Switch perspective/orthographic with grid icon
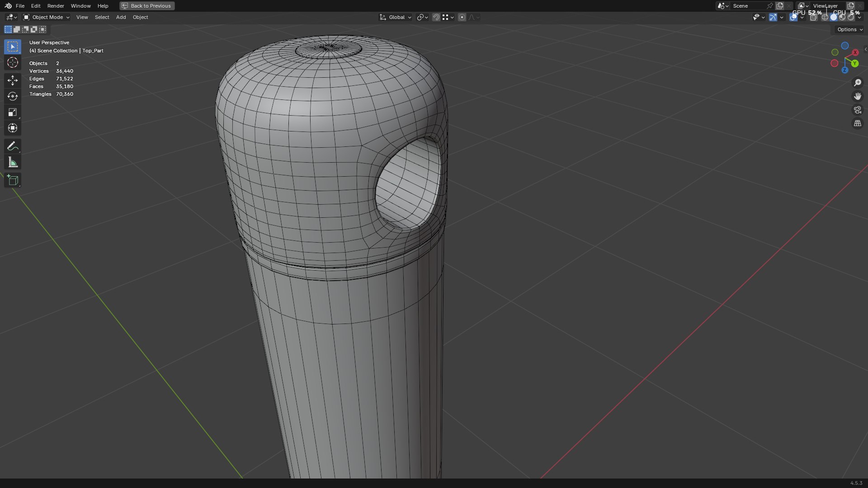The image size is (868, 488). [858, 123]
